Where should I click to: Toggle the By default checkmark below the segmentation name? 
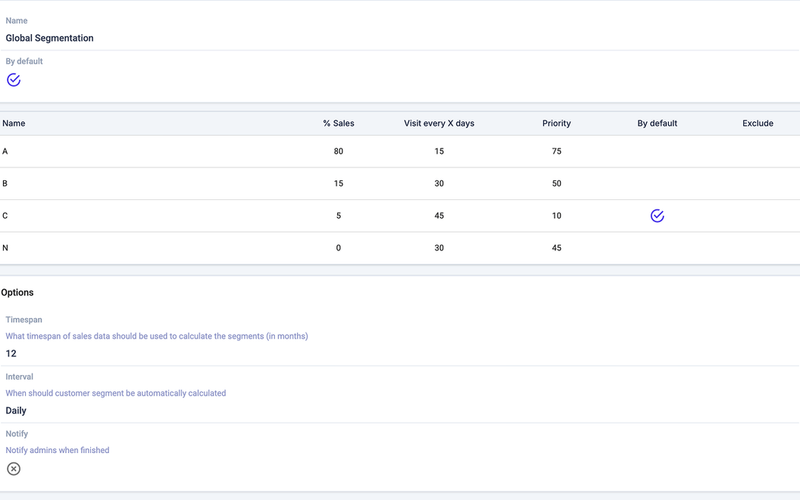(14, 80)
